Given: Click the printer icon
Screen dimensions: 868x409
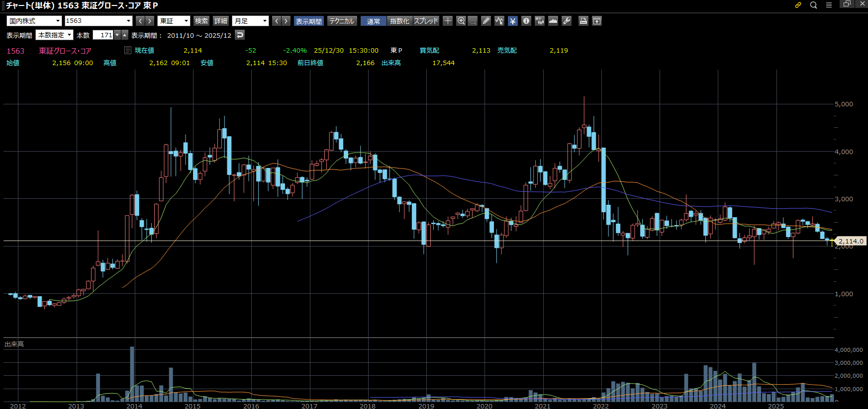Looking at the screenshot, I should point(583,21).
